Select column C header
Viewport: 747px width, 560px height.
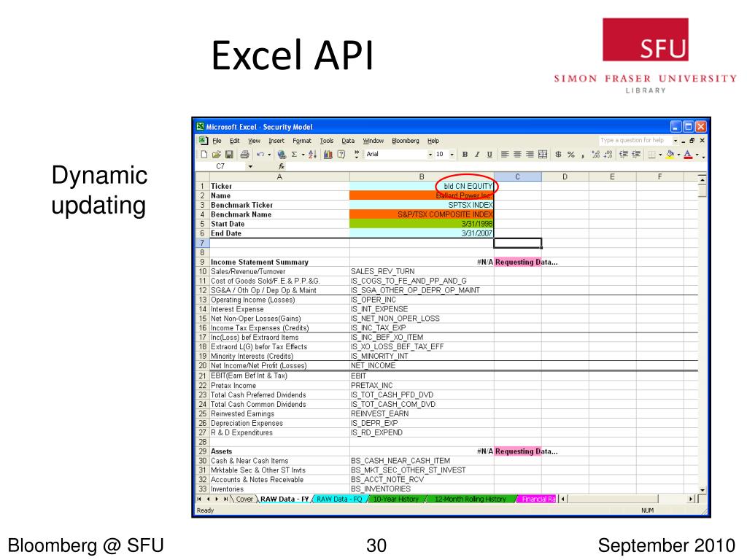coord(517,176)
